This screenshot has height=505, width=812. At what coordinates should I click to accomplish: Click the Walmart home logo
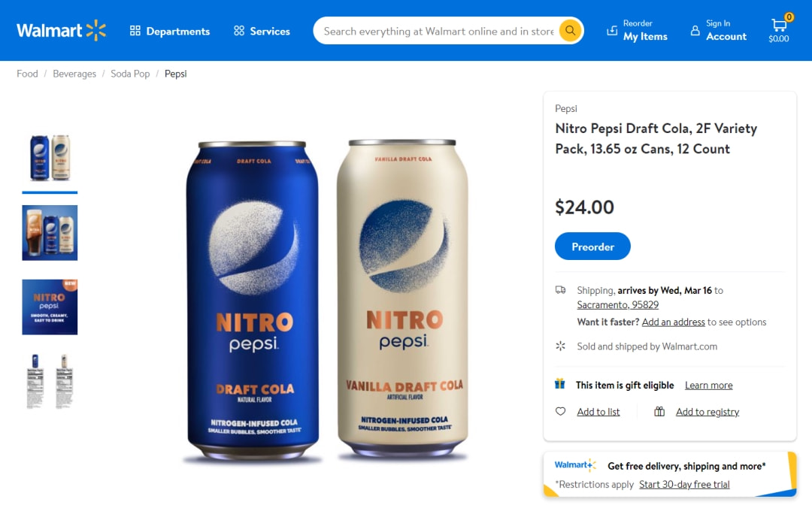60,30
